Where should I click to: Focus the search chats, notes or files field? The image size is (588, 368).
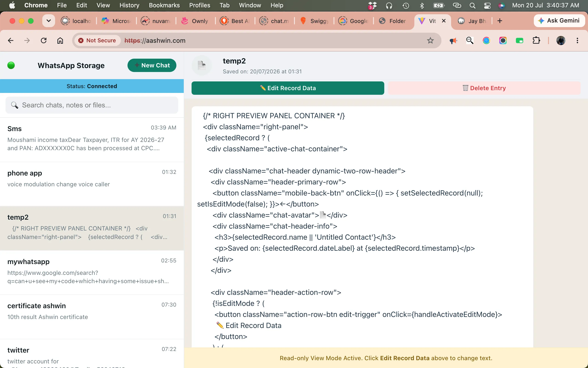click(92, 105)
